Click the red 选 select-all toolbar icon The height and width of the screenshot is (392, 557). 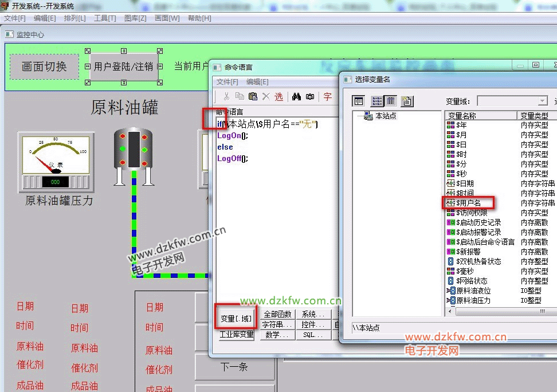(278, 97)
